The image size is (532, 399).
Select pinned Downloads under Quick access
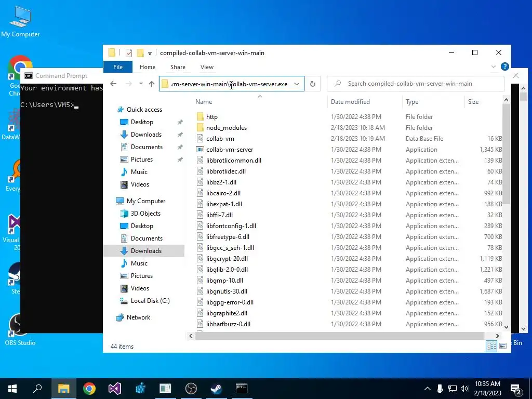pos(146,135)
